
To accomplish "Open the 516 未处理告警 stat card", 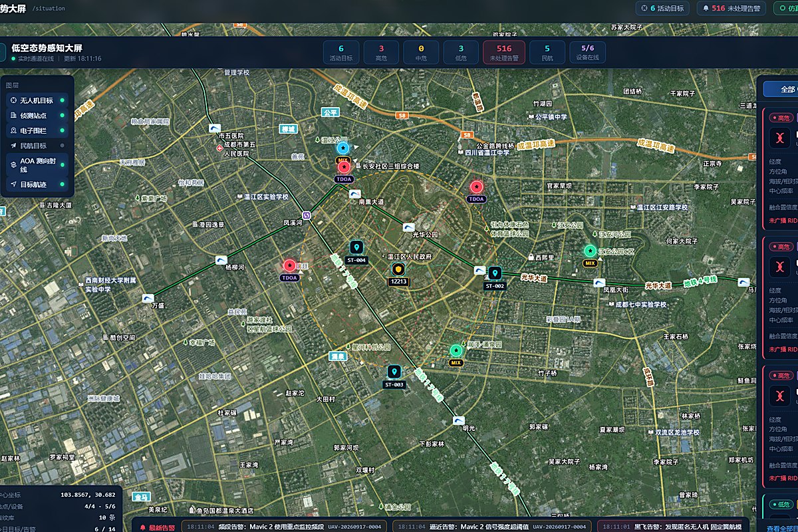I will (x=504, y=53).
